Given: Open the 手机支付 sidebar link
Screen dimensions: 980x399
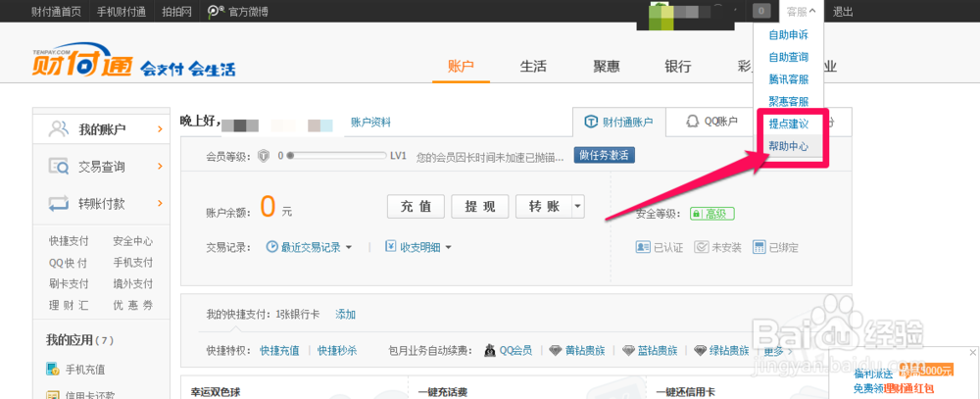Looking at the screenshot, I should 133,263.
